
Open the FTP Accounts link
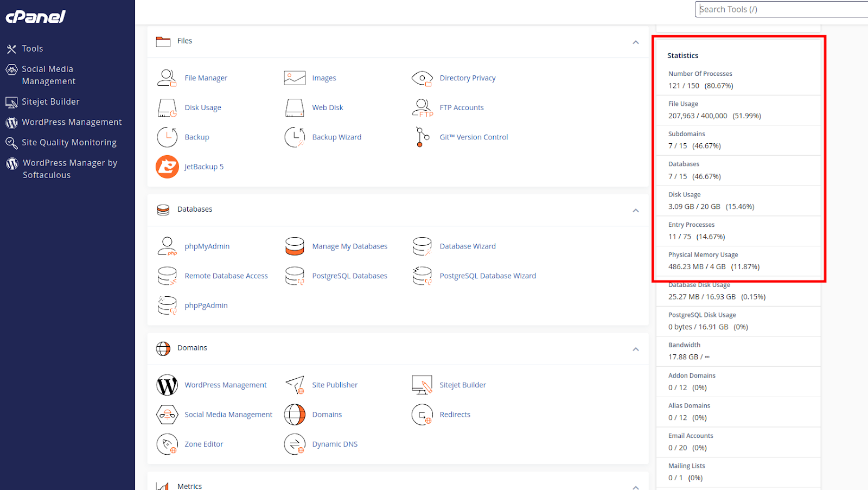tap(461, 107)
